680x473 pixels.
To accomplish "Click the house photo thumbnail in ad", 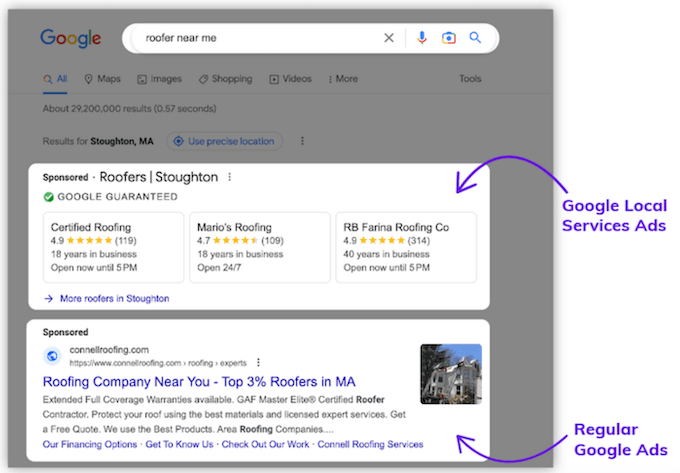I will [x=450, y=374].
